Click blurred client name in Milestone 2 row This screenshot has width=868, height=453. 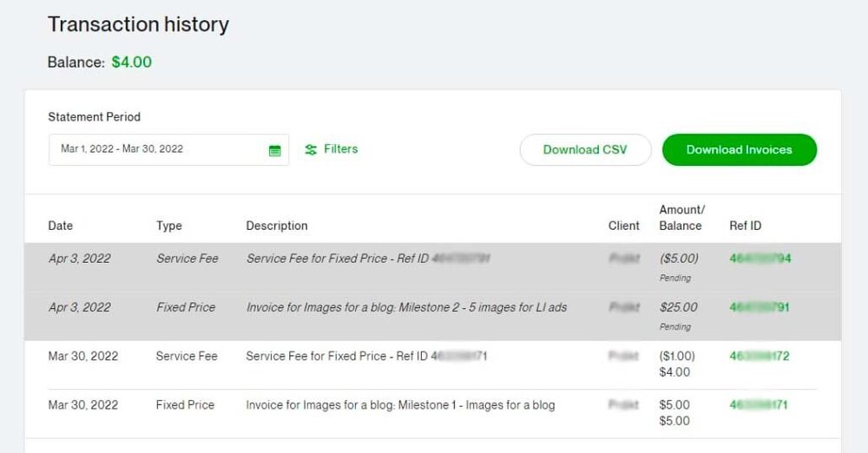pos(624,307)
